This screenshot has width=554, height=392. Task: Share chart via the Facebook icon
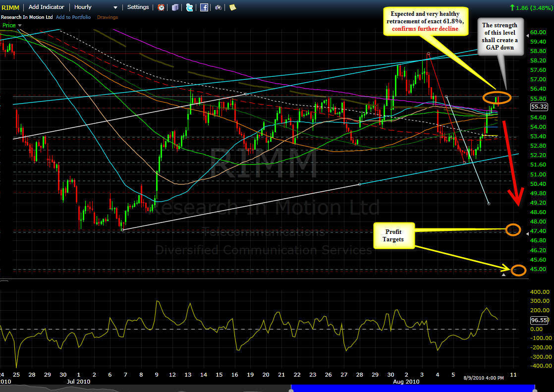(204, 7)
